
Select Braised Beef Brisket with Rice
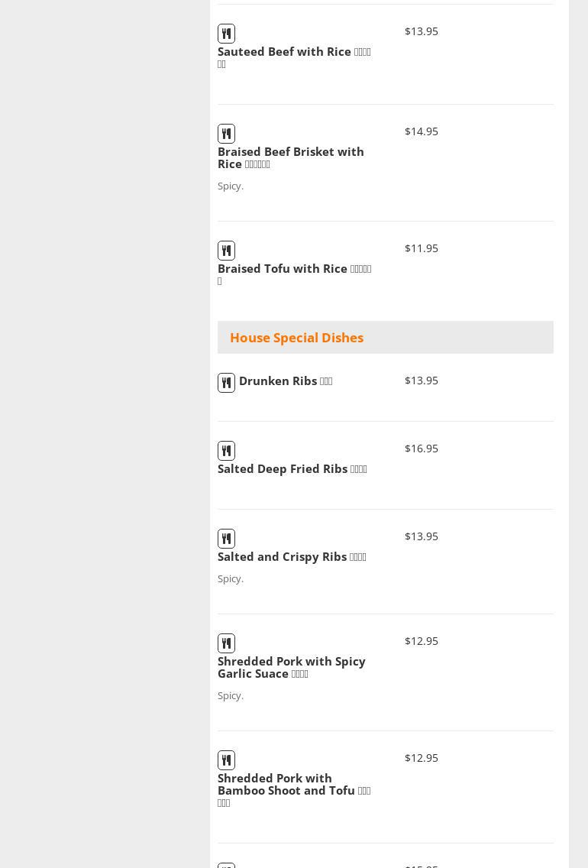coord(290,157)
